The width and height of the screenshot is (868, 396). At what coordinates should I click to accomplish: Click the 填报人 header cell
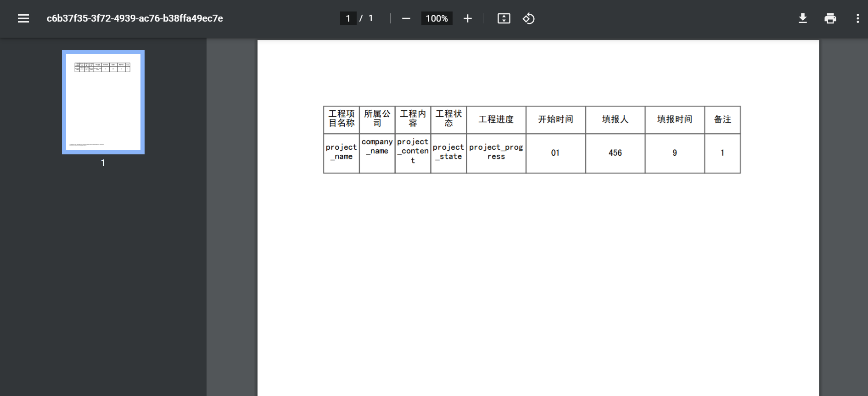click(x=615, y=119)
